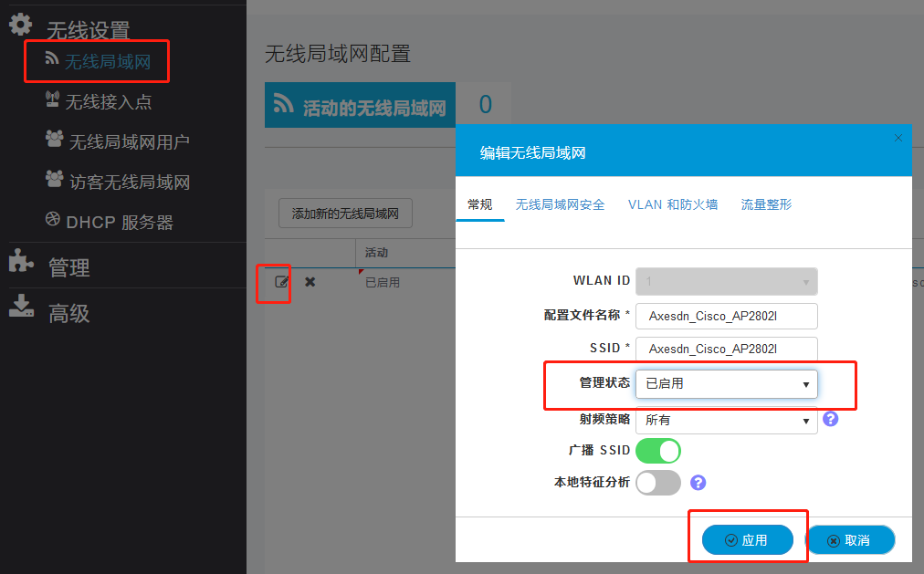Switch to the 无线局域网安全 tab
The width and height of the screenshot is (924, 574).
(560, 204)
